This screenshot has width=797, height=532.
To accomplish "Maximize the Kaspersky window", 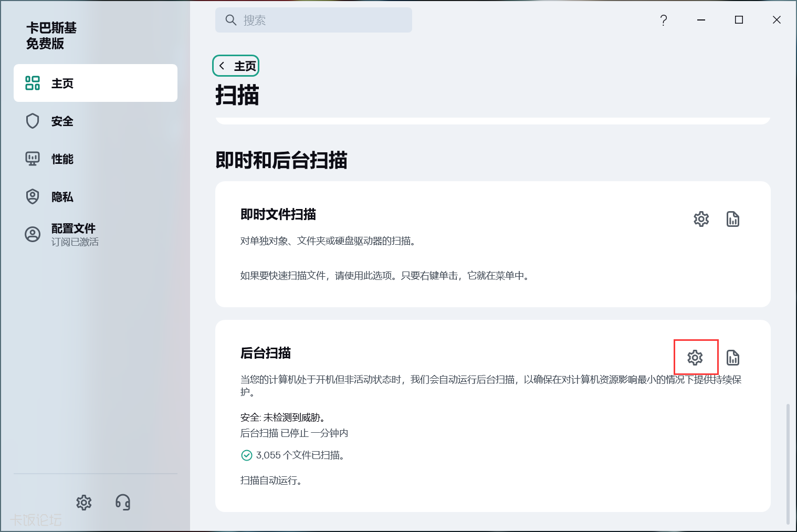I will click(739, 20).
